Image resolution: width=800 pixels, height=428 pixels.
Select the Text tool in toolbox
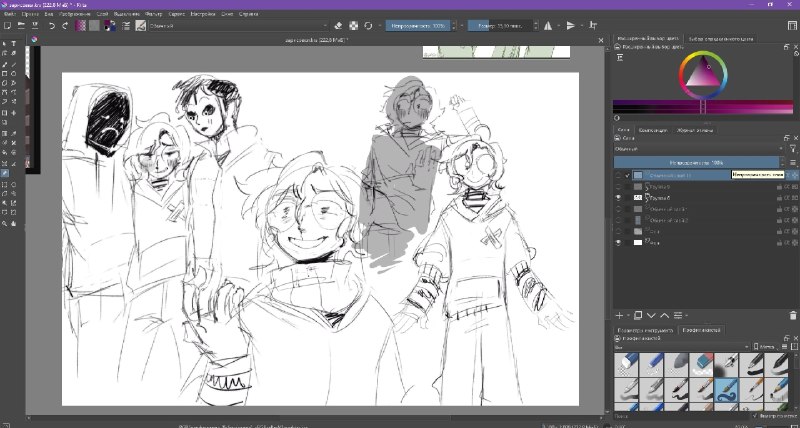[14, 44]
